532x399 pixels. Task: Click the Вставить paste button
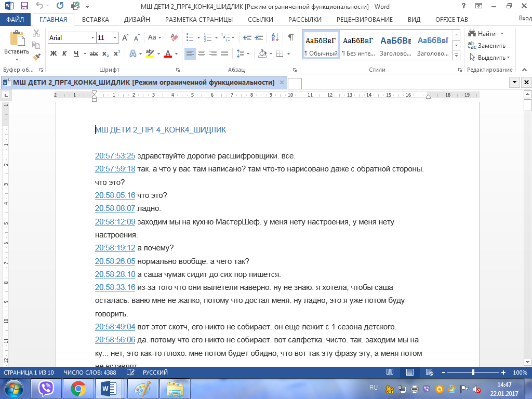(16, 46)
